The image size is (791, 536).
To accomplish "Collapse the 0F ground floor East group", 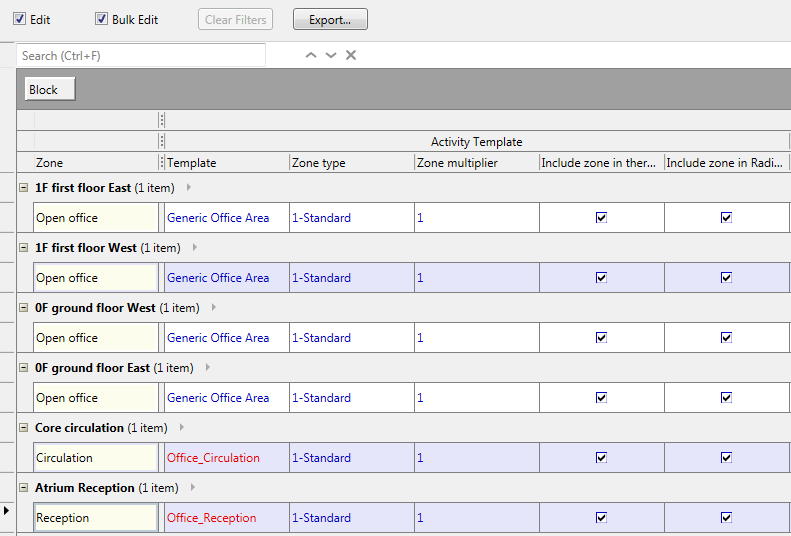I will pyautogui.click(x=23, y=368).
